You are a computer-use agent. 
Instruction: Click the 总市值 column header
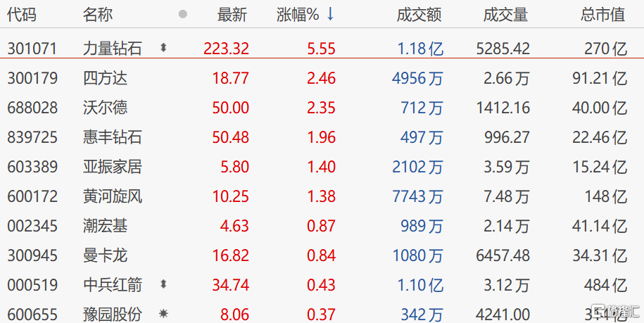[603, 15]
